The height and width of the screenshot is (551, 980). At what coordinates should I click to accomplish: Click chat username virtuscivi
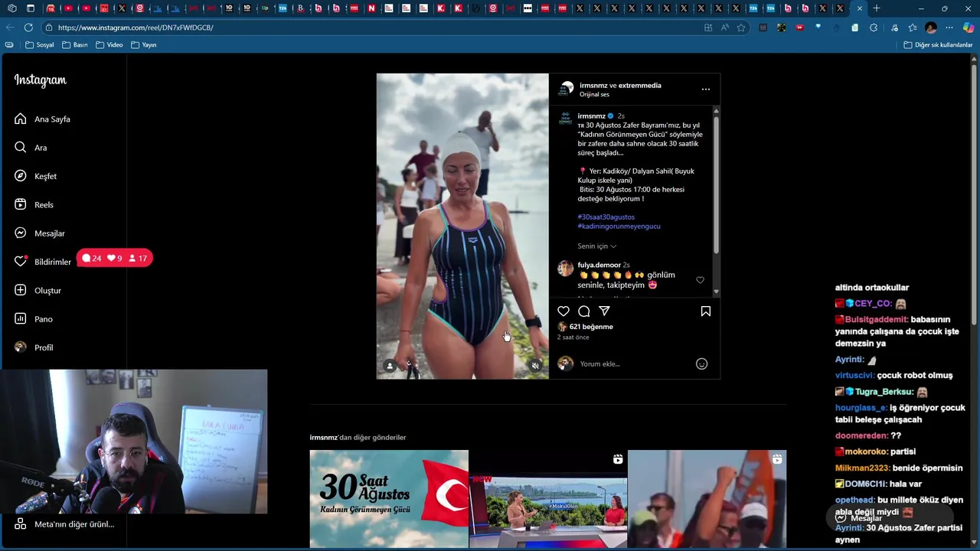tap(854, 376)
